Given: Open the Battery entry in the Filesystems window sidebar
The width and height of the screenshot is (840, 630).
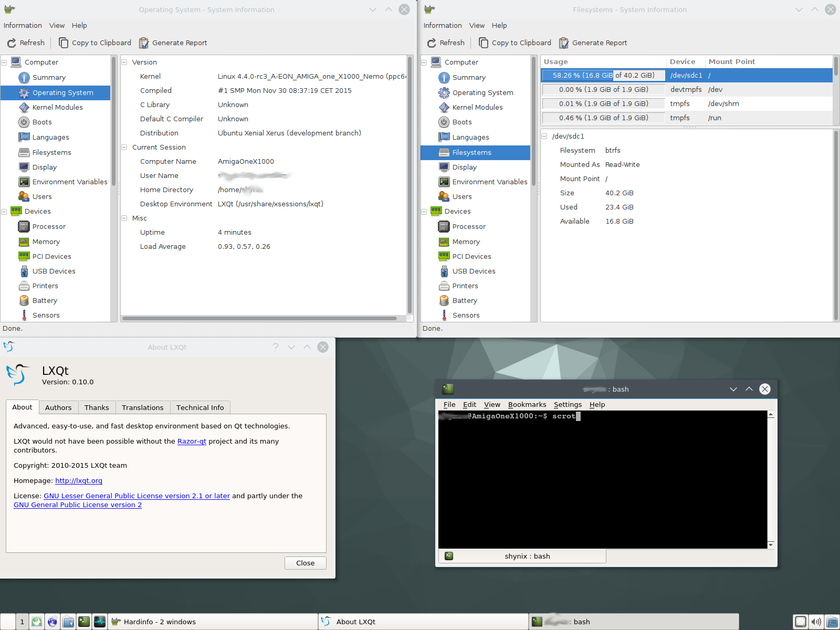Looking at the screenshot, I should (x=464, y=300).
